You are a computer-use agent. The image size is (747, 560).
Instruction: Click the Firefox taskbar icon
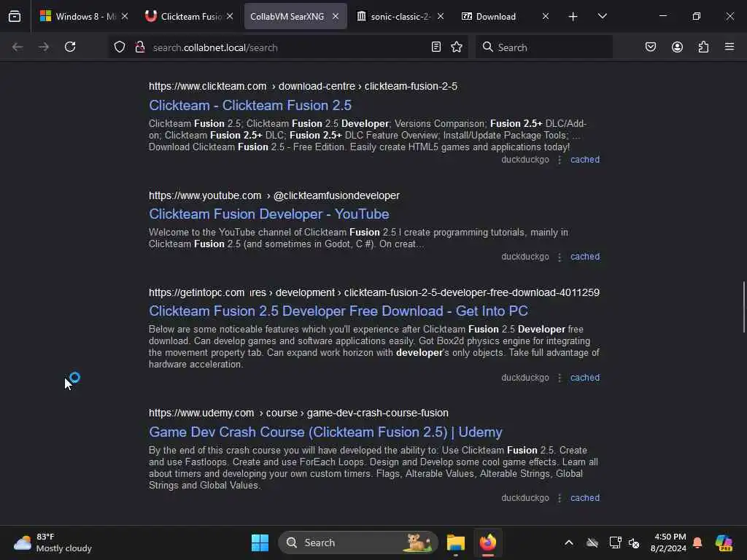coord(488,542)
